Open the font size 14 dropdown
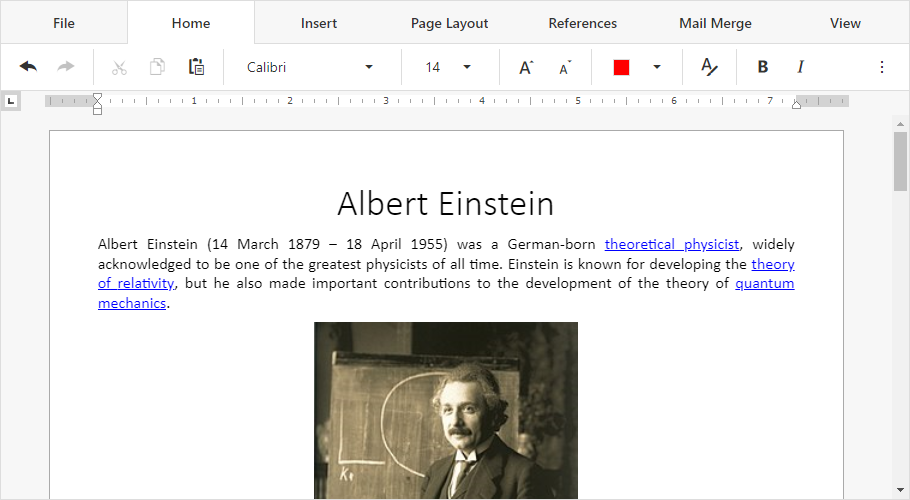Screen dimensions: 910x500 point(467,67)
